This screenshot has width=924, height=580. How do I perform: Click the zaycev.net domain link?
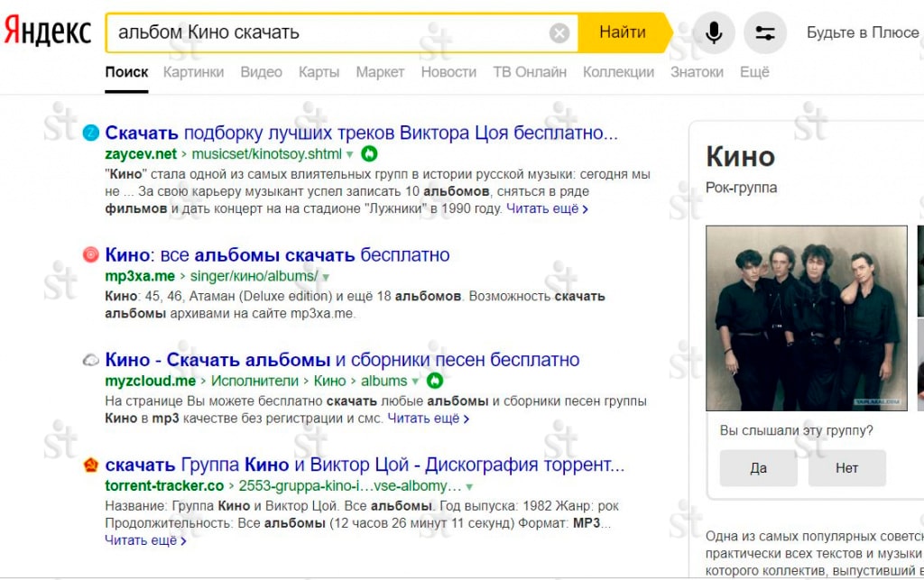[x=141, y=153]
